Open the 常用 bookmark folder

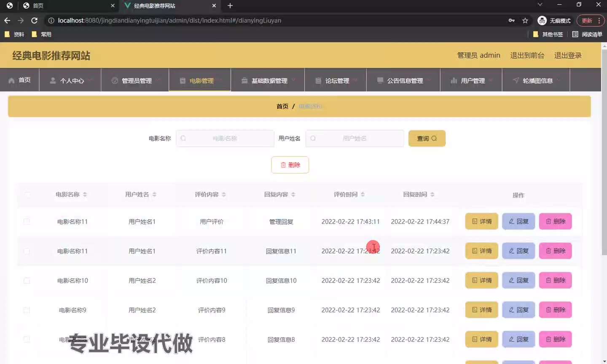tap(42, 34)
